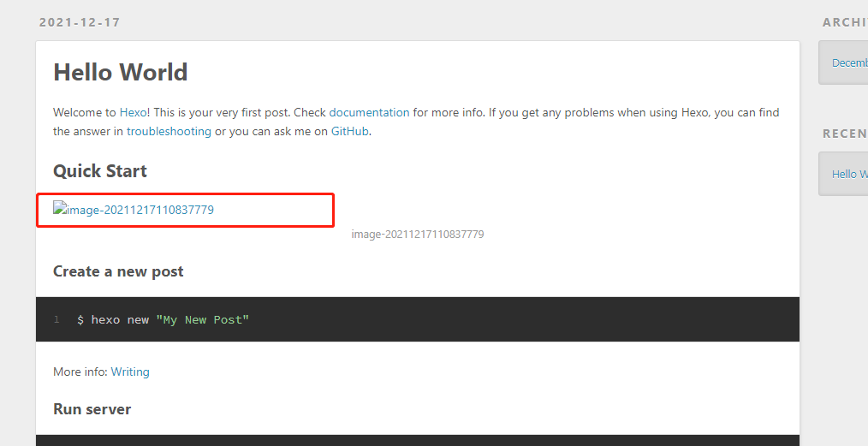Click the hexo new "My New Post" code line
868x446 pixels.
pyautogui.click(x=163, y=320)
